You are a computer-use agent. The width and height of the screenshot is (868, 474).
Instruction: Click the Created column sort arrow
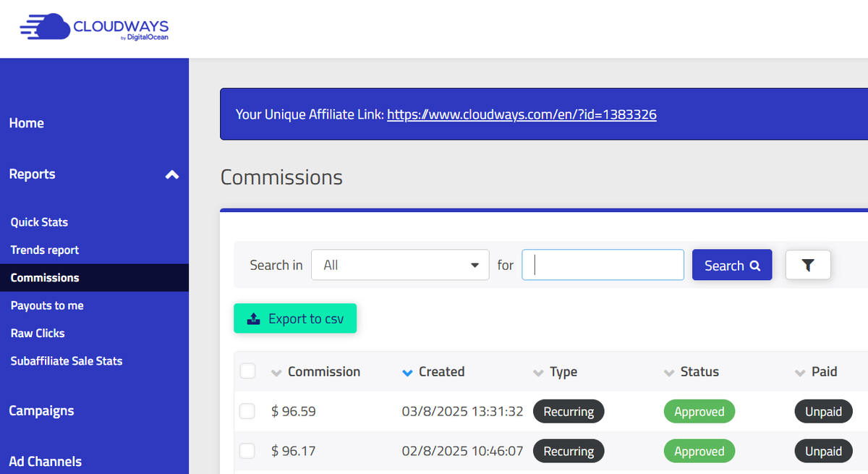407,373
